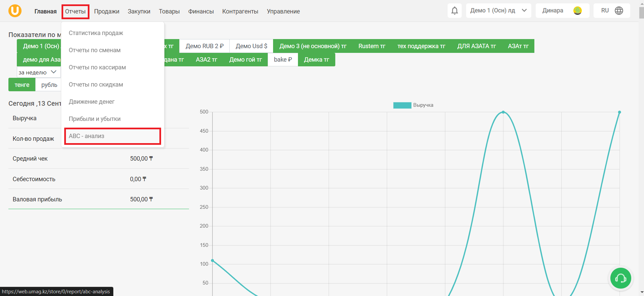The height and width of the screenshot is (296, 644).
Task: Click the page vertical scrollbar thumb
Action: [x=641, y=12]
